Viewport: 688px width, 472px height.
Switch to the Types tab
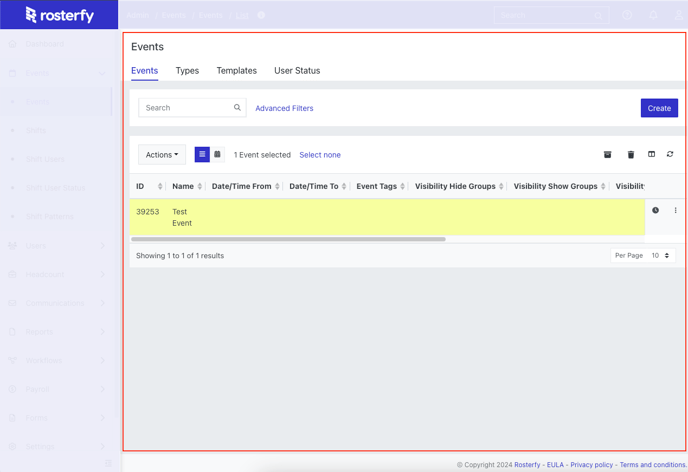coord(187,71)
